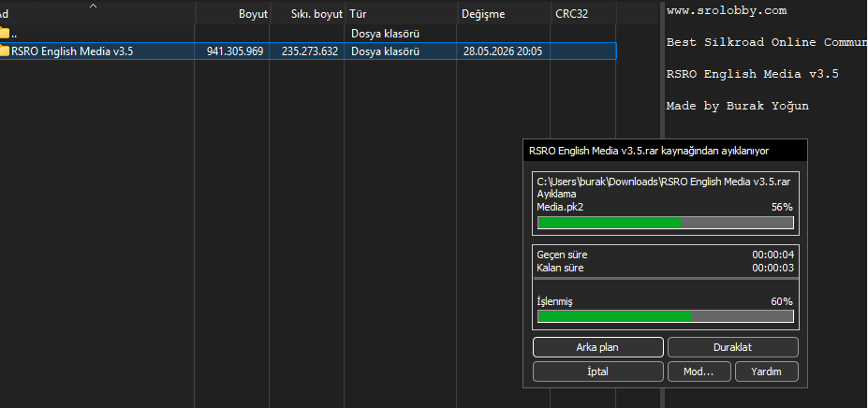Viewport: 868px width, 408px height.
Task: Sort by CRC32 column header
Action: click(x=571, y=14)
